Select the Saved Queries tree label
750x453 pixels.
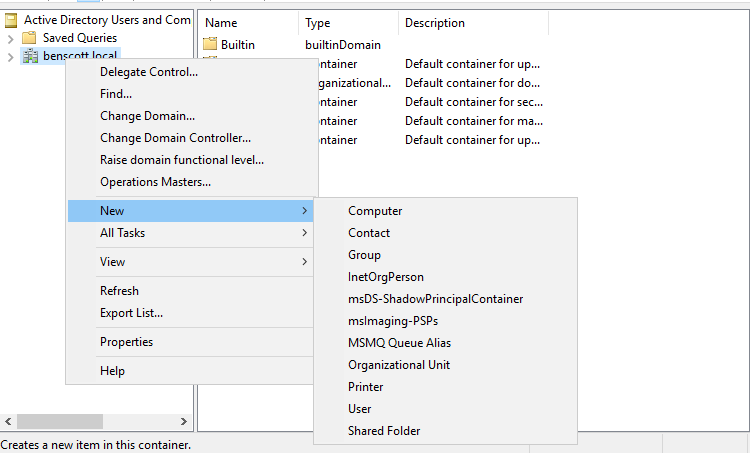[x=80, y=38]
